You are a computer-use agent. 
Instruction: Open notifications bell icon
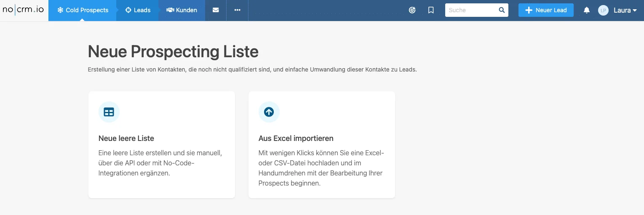[x=587, y=10]
